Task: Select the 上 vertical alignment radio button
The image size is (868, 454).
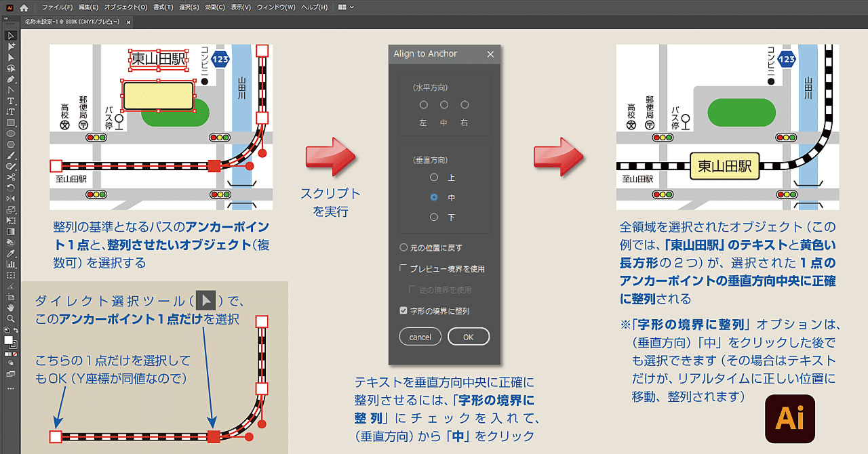Action: (x=433, y=177)
